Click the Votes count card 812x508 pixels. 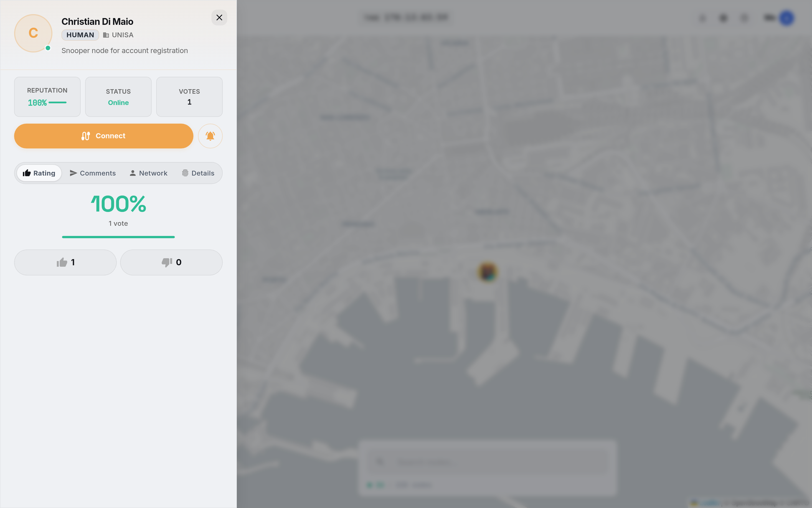[189, 97]
